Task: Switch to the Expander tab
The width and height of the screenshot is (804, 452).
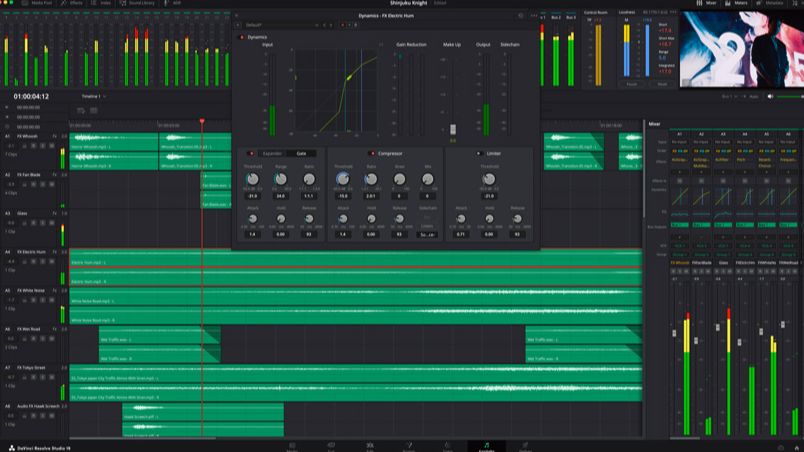Action: click(x=272, y=153)
